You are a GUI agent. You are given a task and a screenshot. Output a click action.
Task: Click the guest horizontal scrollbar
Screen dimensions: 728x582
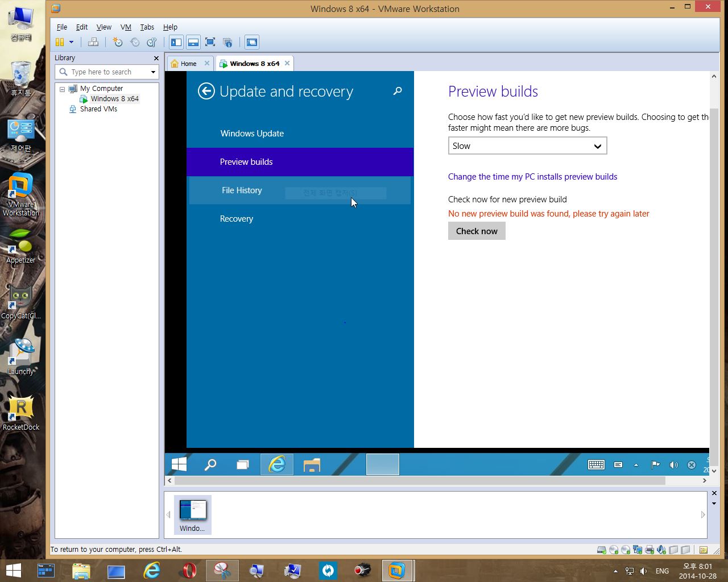point(420,480)
